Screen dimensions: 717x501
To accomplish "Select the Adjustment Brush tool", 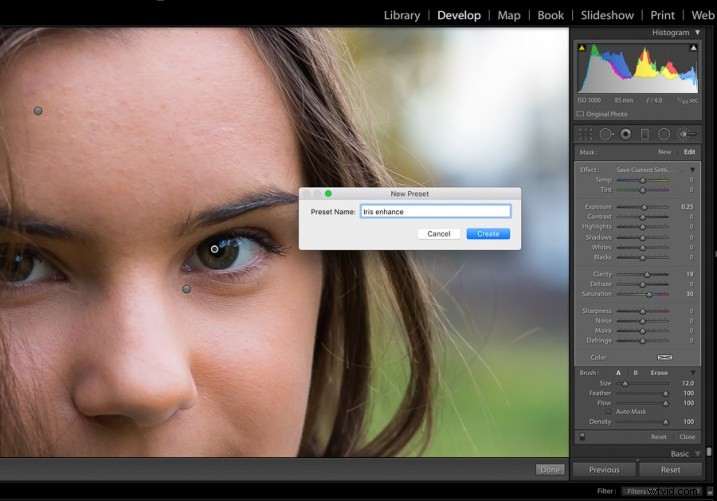I will [687, 134].
